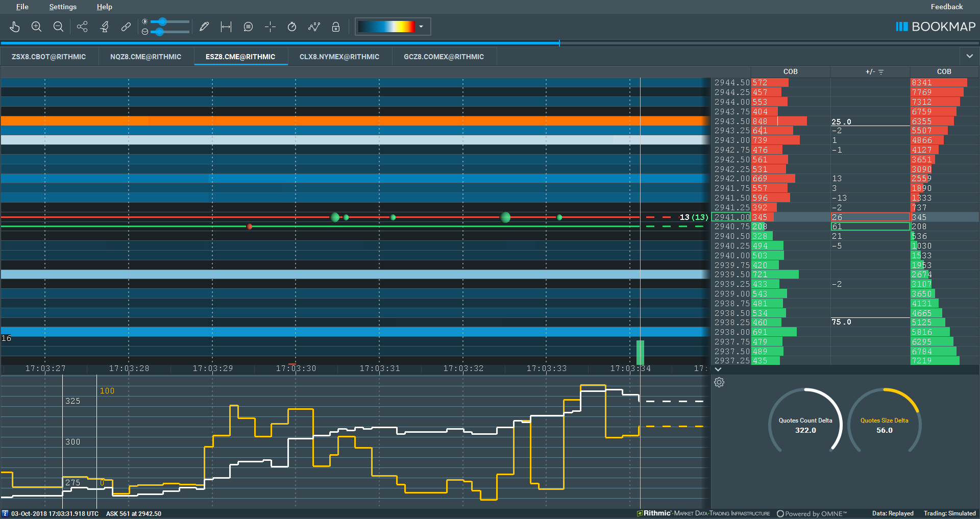Select the ESZ8.CME@RITHMIC tab
Viewport: 980px width, 519px height.
pos(240,57)
